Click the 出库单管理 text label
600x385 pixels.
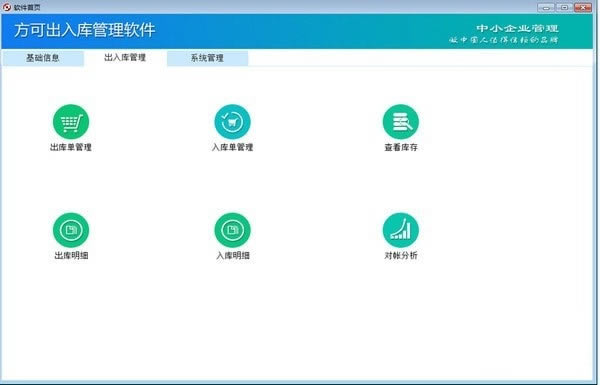[x=71, y=147]
